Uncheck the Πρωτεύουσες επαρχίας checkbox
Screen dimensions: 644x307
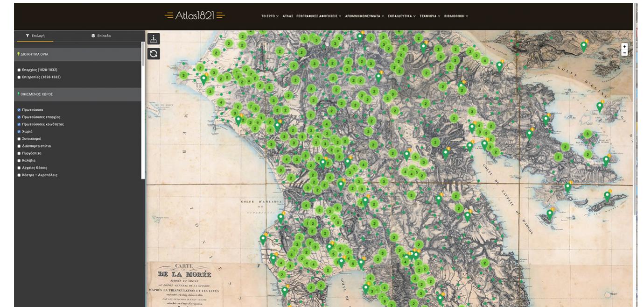point(19,117)
